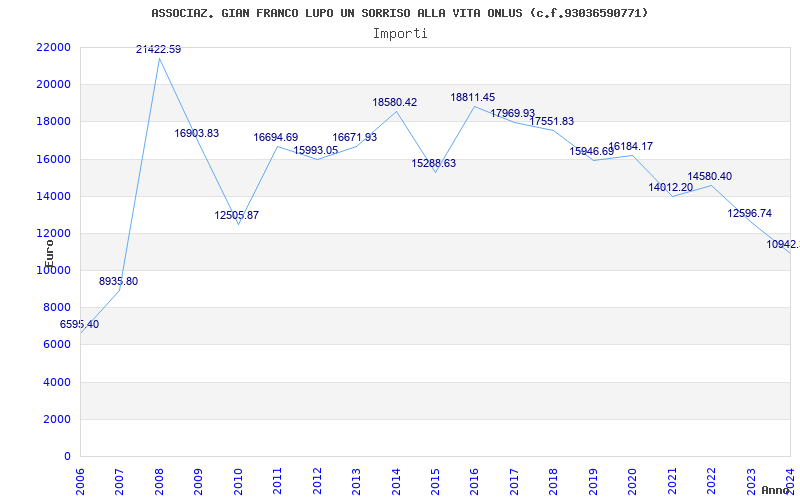
Task: Click the data label 8935.80
Action: point(118,282)
